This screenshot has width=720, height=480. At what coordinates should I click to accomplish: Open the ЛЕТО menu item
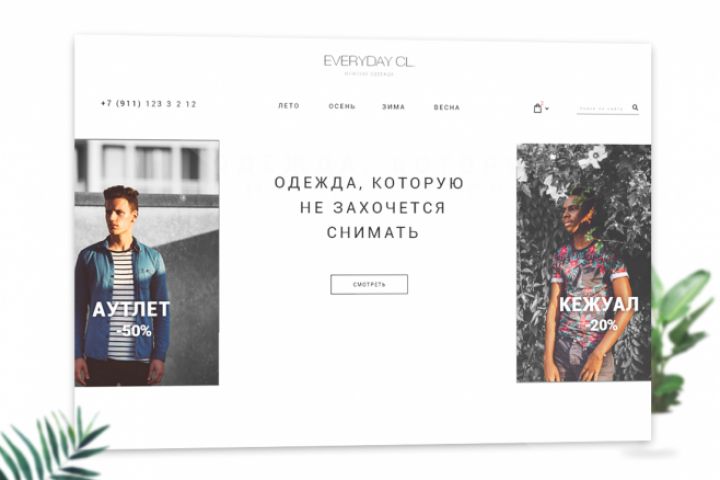289,106
